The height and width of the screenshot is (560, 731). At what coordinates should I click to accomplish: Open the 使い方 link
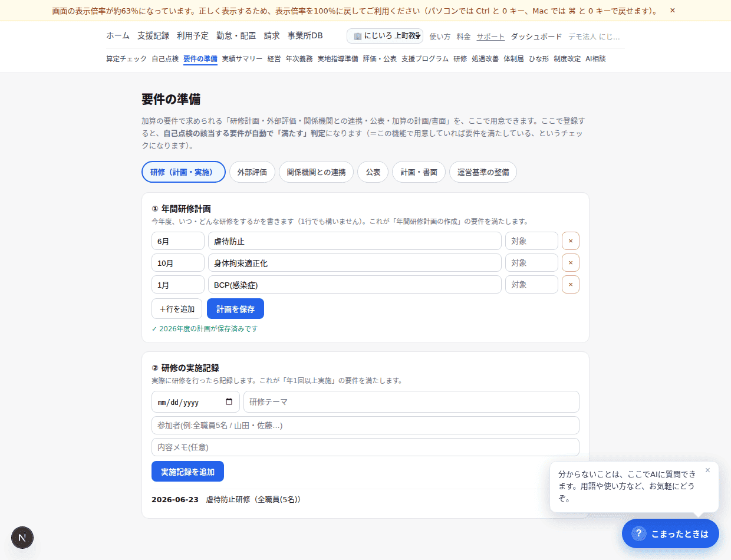point(440,37)
